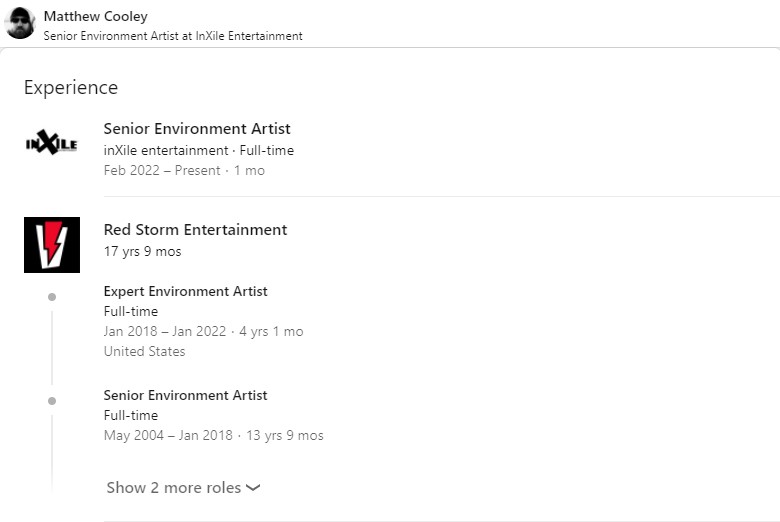Click the Experience section heading

pyautogui.click(x=71, y=88)
